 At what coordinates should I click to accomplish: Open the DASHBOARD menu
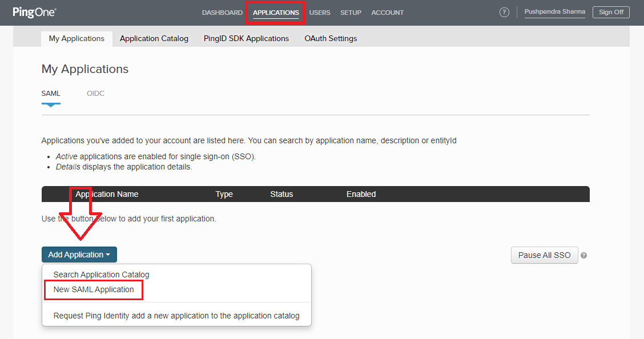(222, 12)
